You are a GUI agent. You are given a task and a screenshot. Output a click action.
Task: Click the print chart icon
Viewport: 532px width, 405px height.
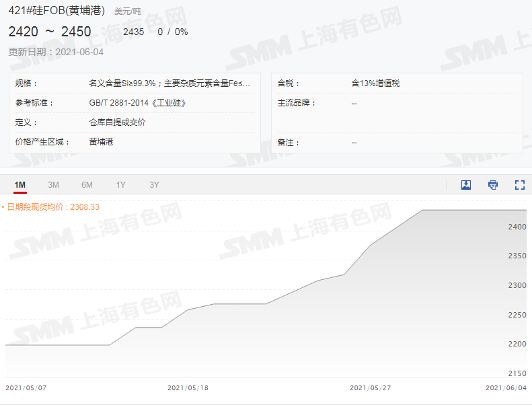(493, 185)
